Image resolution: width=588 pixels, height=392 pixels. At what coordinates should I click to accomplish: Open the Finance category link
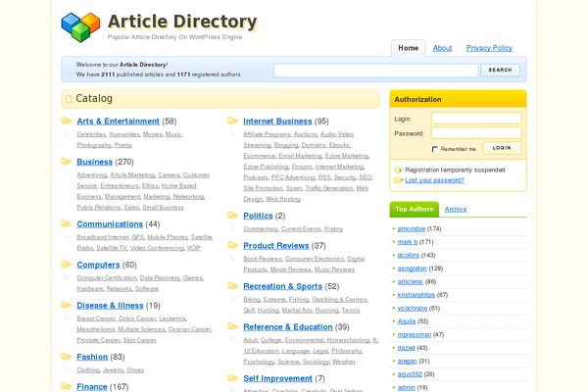(x=92, y=387)
